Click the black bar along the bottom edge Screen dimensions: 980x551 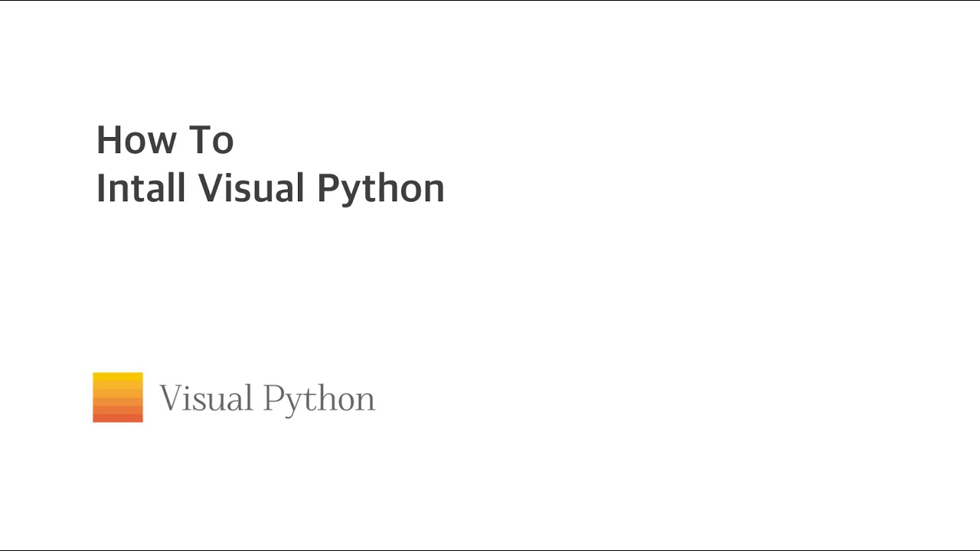coord(490,549)
